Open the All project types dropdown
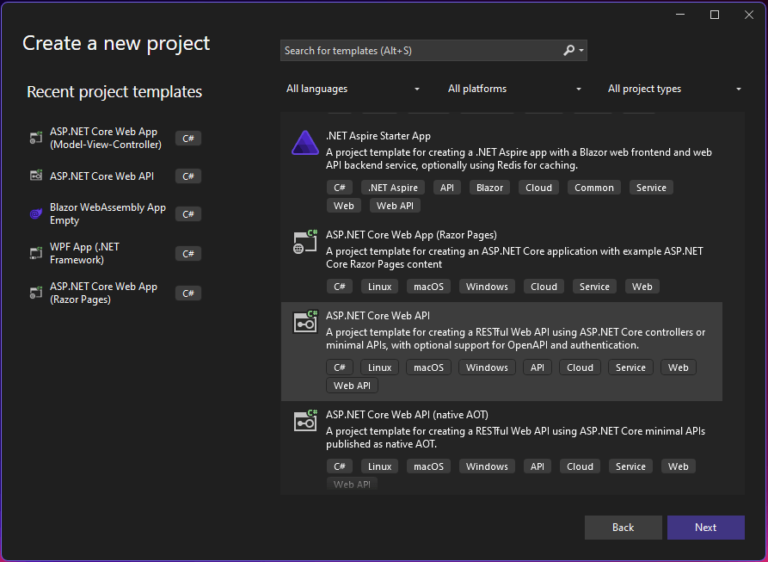768x562 pixels. (674, 89)
